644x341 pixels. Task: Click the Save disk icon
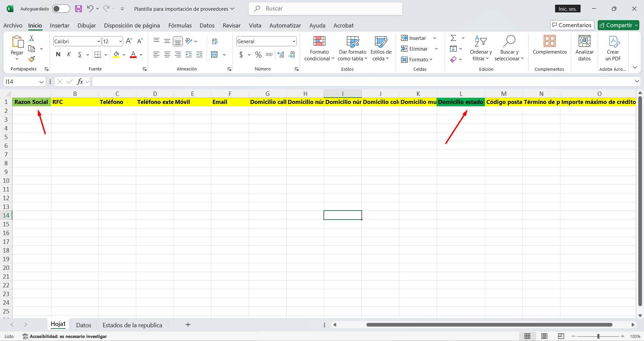click(78, 9)
